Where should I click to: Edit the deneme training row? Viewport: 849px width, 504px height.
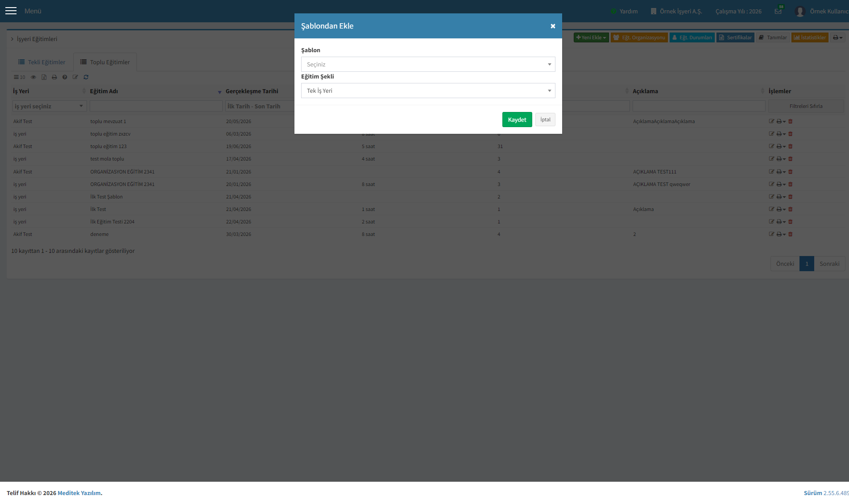point(771,234)
